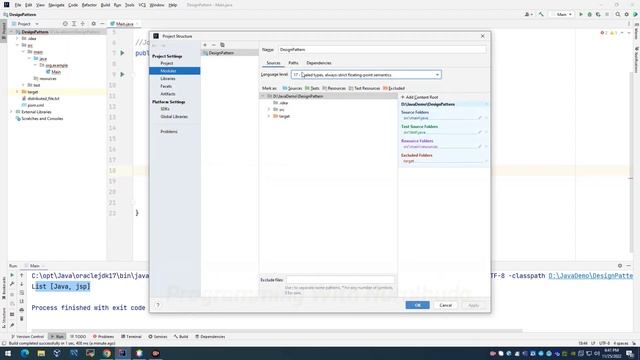Click the scroll down arrow in Run console
The image size is (640, 360).
[22, 284]
